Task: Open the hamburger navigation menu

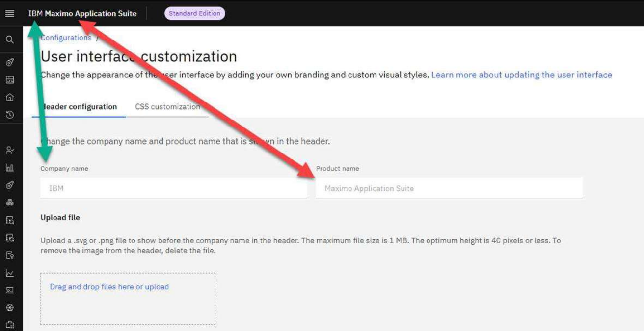Action: point(9,13)
